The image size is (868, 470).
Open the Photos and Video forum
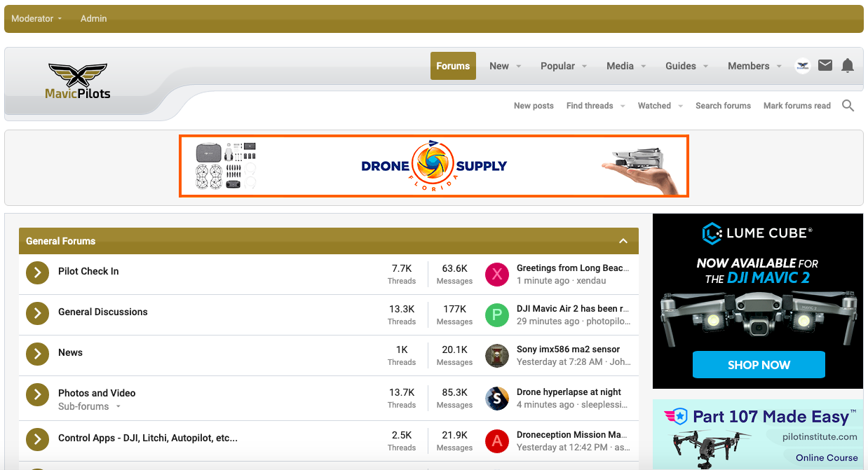pos(97,393)
